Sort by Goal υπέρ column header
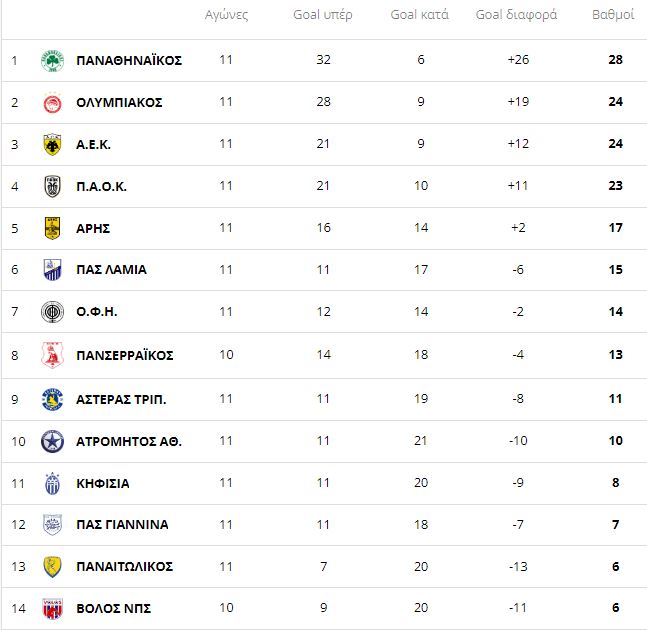 click(323, 15)
